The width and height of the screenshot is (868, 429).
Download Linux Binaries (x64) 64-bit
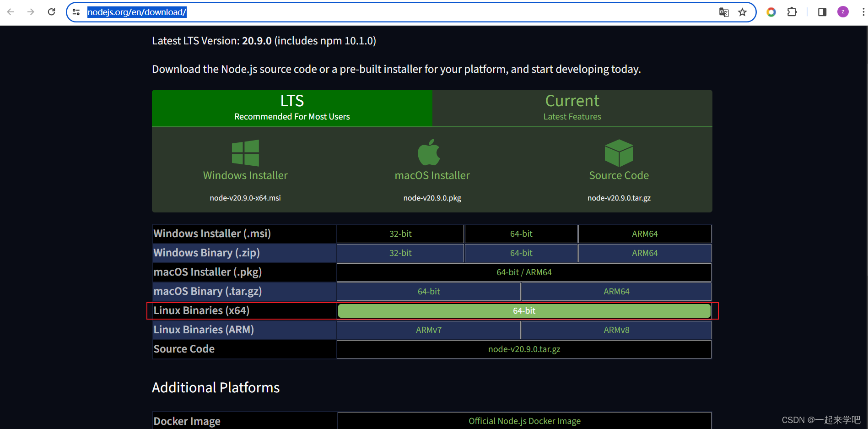point(524,311)
